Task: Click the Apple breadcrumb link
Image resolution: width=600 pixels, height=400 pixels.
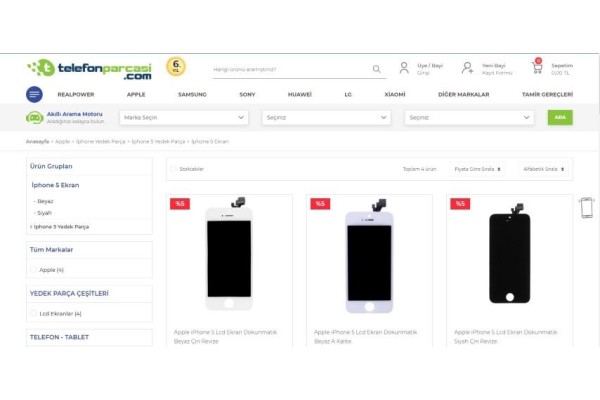Action: (x=62, y=142)
